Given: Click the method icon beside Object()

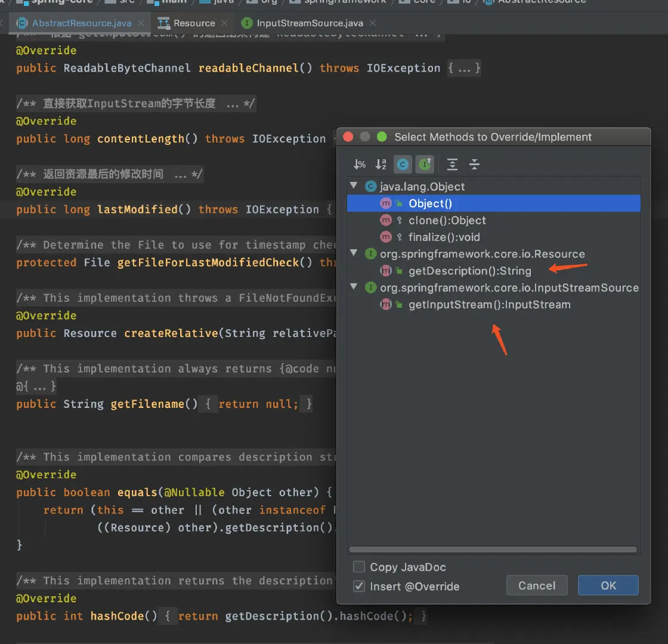Looking at the screenshot, I should [x=385, y=203].
